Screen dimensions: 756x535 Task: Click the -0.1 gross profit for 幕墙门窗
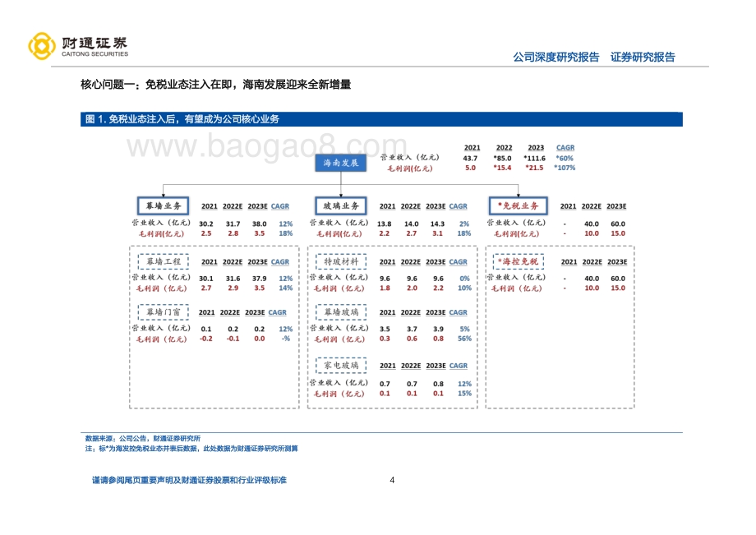233,339
